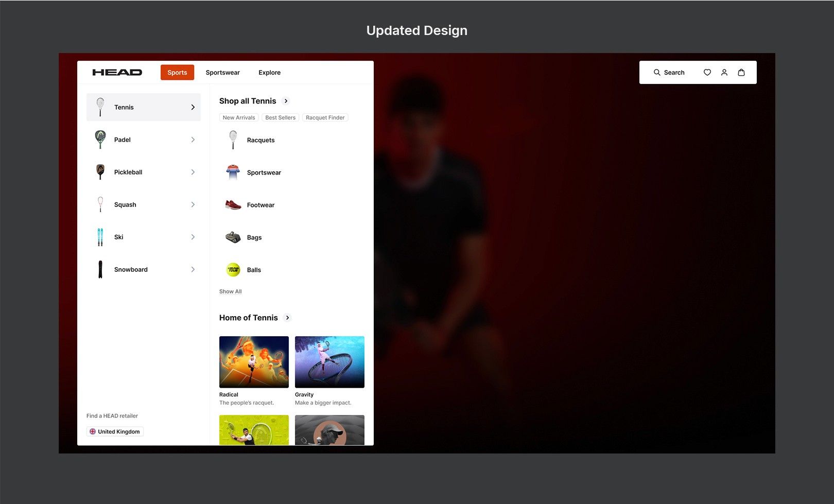Screen dimensions: 834x504
Task: Click the Sportswear shirt icon
Action: coord(233,172)
